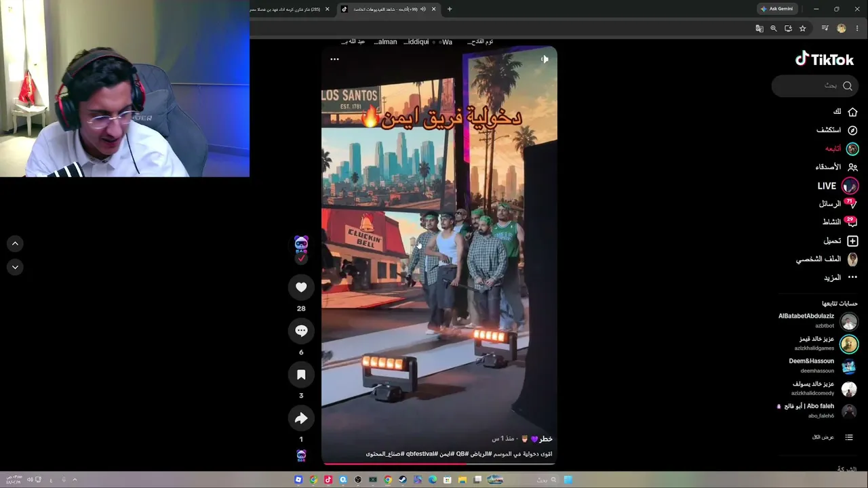Like the video with the heart icon

click(x=301, y=287)
